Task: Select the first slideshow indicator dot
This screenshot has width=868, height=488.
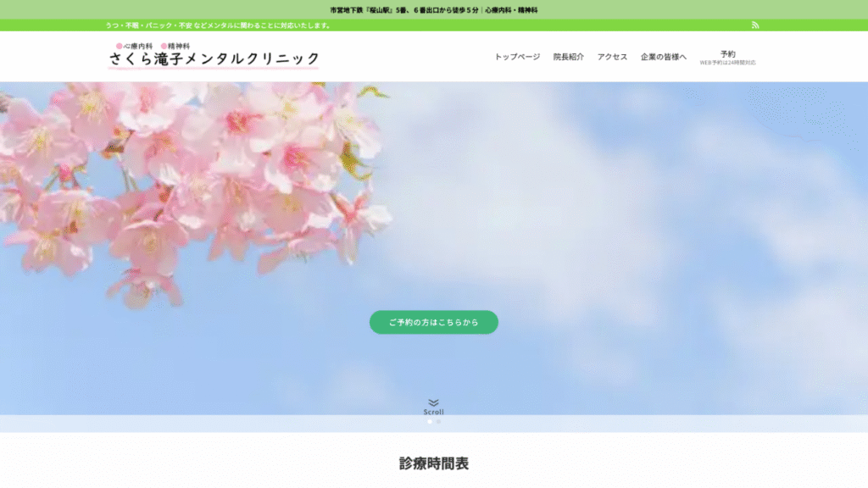Action: click(x=430, y=421)
